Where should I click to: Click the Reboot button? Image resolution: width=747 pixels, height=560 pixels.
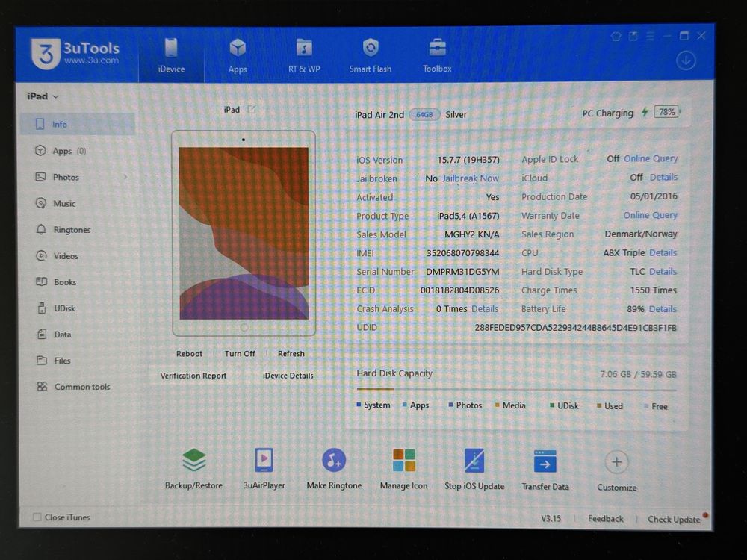tap(189, 354)
